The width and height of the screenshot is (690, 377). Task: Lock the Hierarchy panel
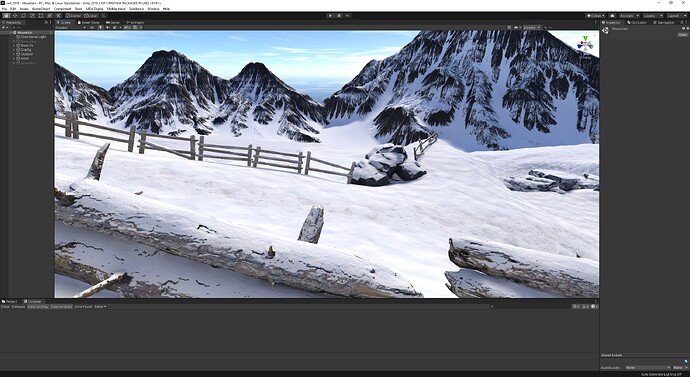coord(46,22)
